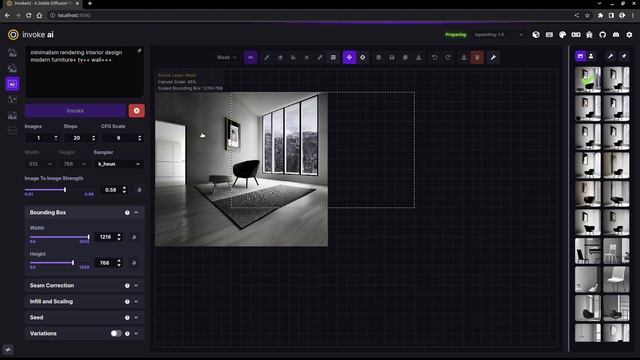Screen dimensions: 640x360
Task: Open the Post-Processing tab icon
Action: pyautogui.click(x=12, y=115)
